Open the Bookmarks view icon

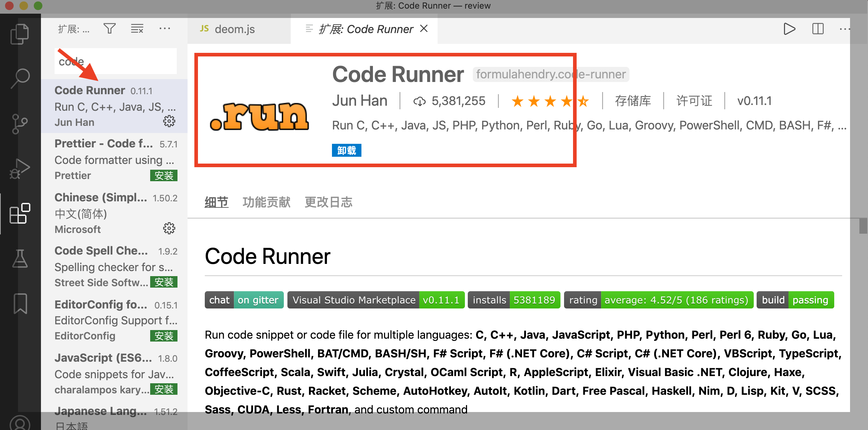[x=20, y=303]
